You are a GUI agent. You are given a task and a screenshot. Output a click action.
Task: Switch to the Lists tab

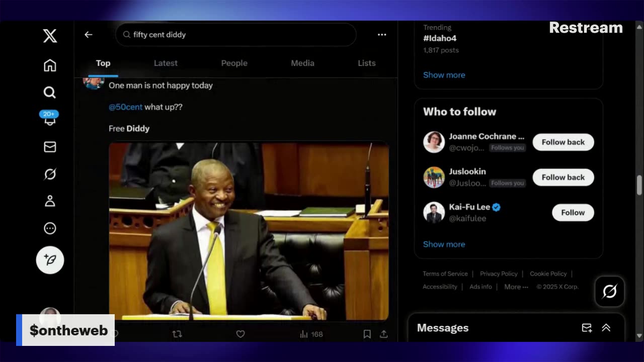coord(367,63)
